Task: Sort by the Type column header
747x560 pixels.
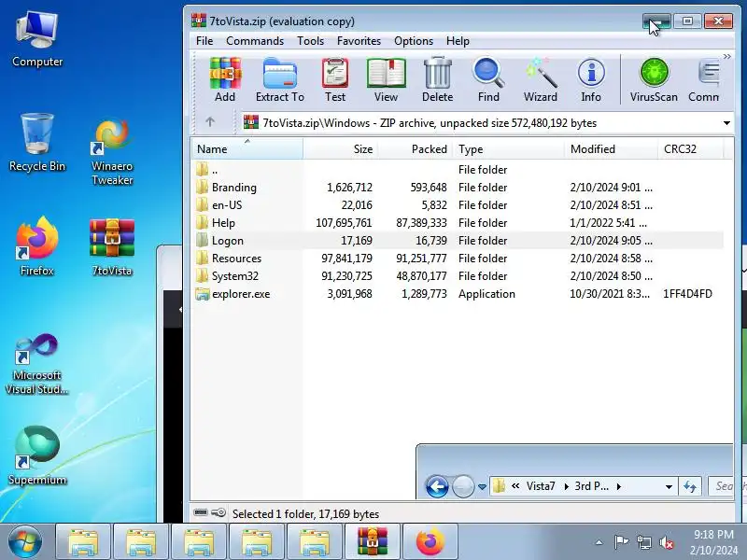Action: click(509, 149)
